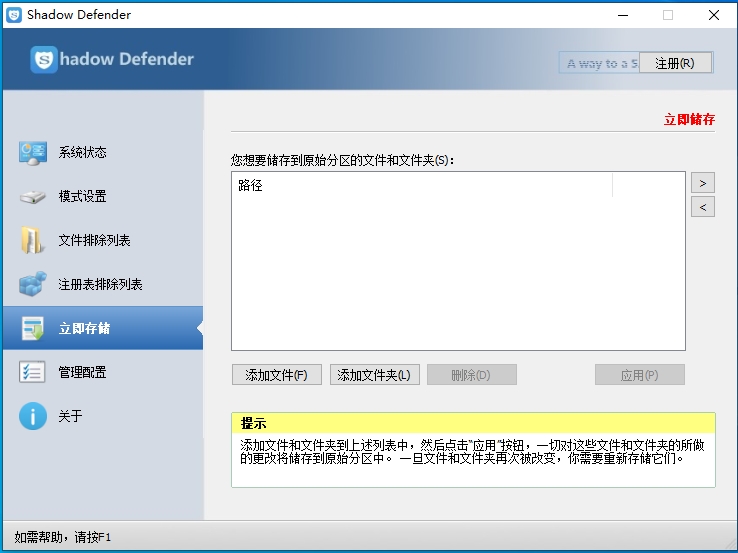Image resolution: width=738 pixels, height=553 pixels.
Task: Open the 系统状态 sidebar page
Action: [103, 152]
